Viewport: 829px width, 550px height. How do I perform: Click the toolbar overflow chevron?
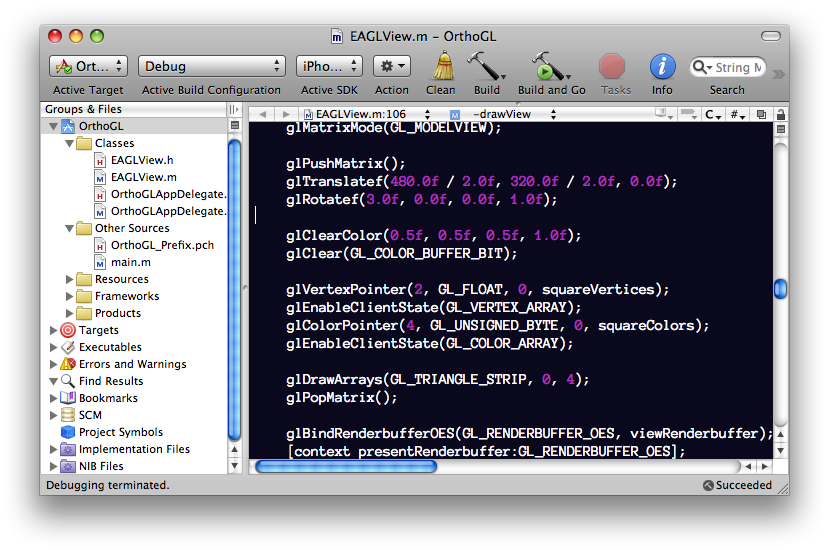pyautogui.click(x=778, y=75)
